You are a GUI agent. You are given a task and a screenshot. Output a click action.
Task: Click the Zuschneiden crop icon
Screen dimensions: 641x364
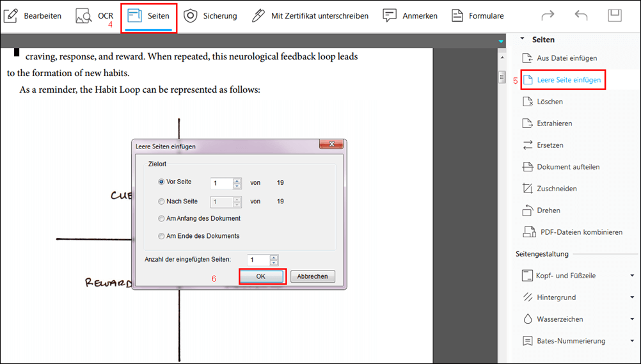[528, 189]
